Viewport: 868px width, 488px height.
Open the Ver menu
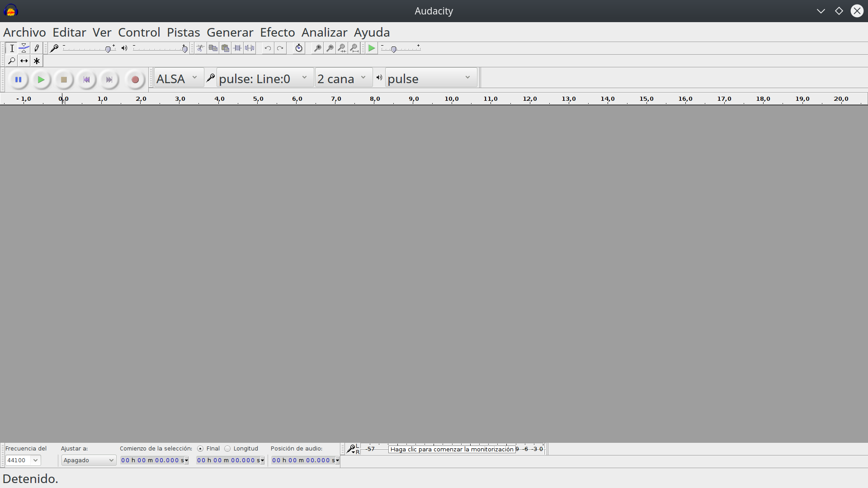tap(102, 33)
